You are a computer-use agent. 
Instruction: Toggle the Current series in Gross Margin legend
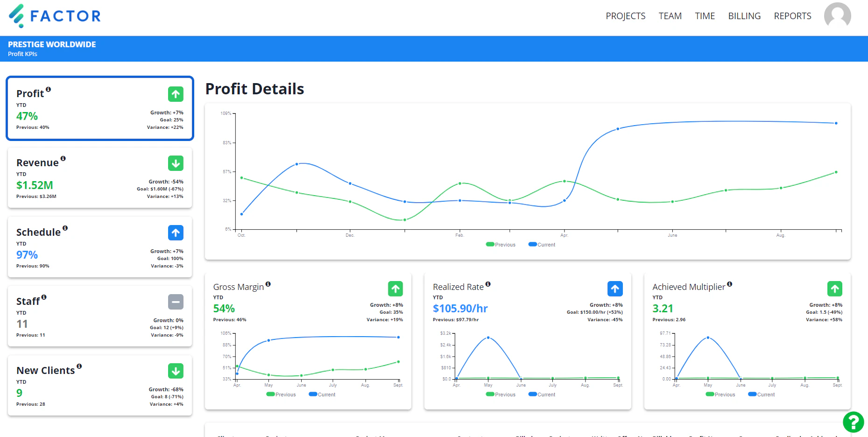(322, 394)
